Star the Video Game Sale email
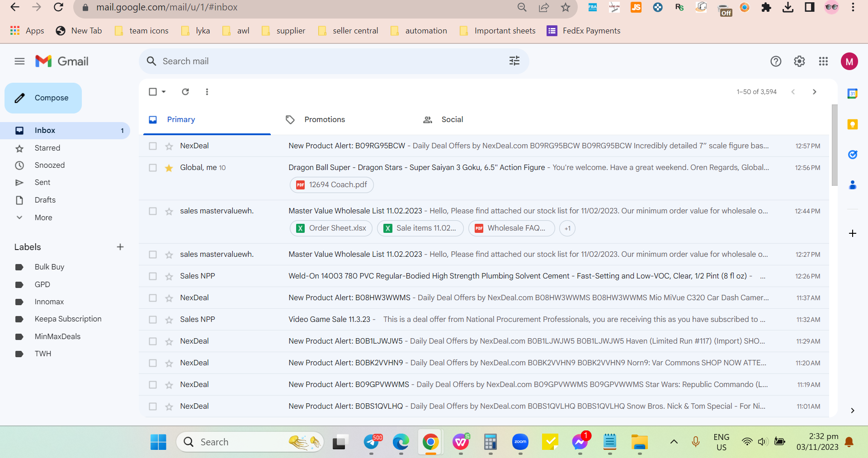 click(169, 320)
